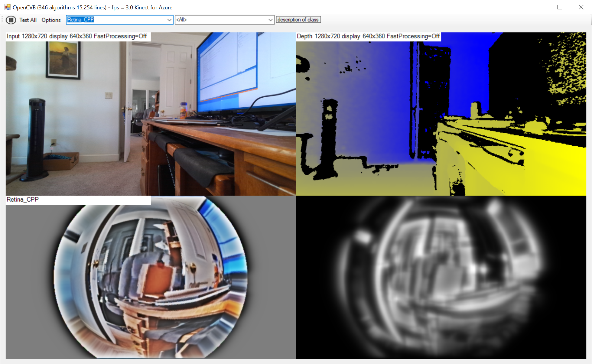Open the Options menu item
Viewport: 592px width, 364px height.
(x=51, y=20)
